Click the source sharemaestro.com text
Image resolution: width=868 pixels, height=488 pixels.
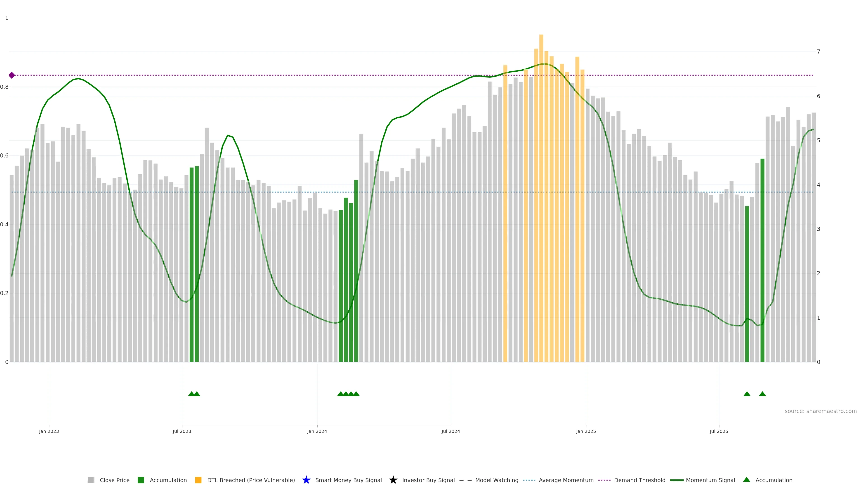[820, 411]
